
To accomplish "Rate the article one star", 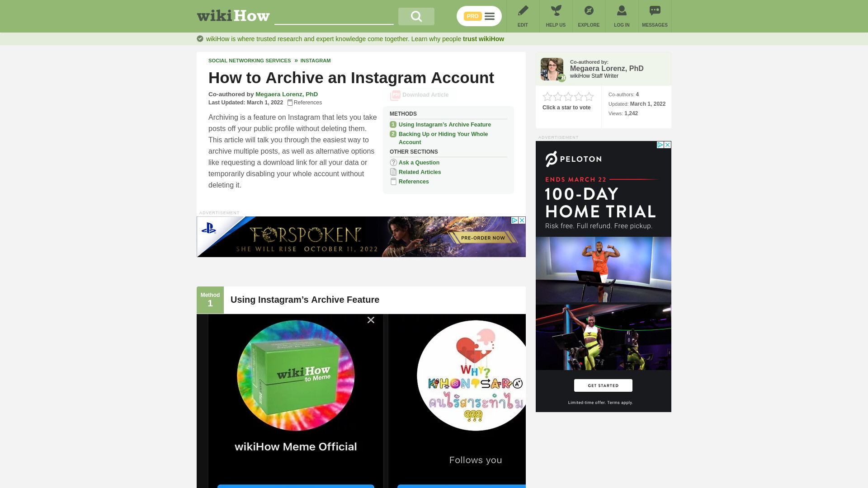I will (547, 97).
